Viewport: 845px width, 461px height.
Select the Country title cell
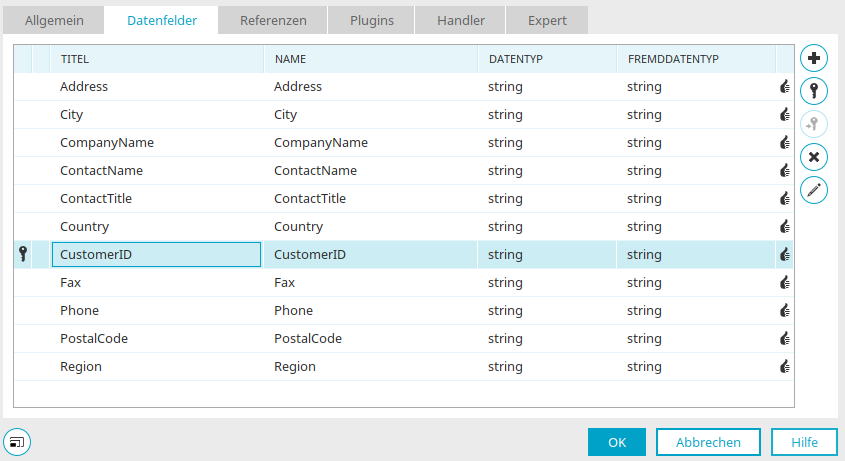click(x=156, y=226)
